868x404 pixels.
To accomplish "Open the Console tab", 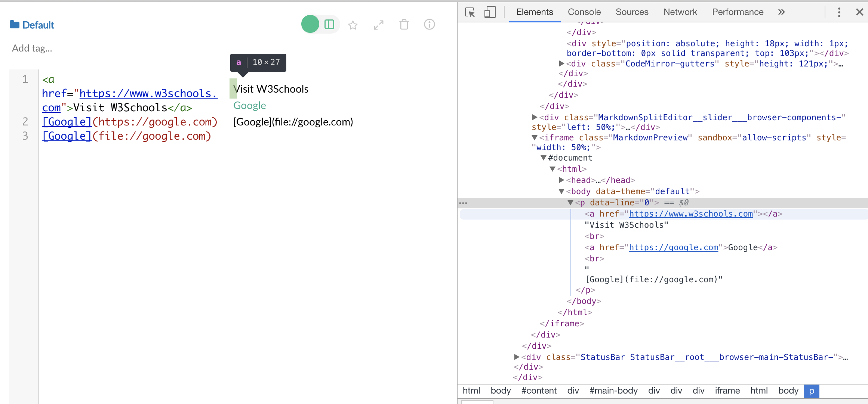I will pos(584,12).
